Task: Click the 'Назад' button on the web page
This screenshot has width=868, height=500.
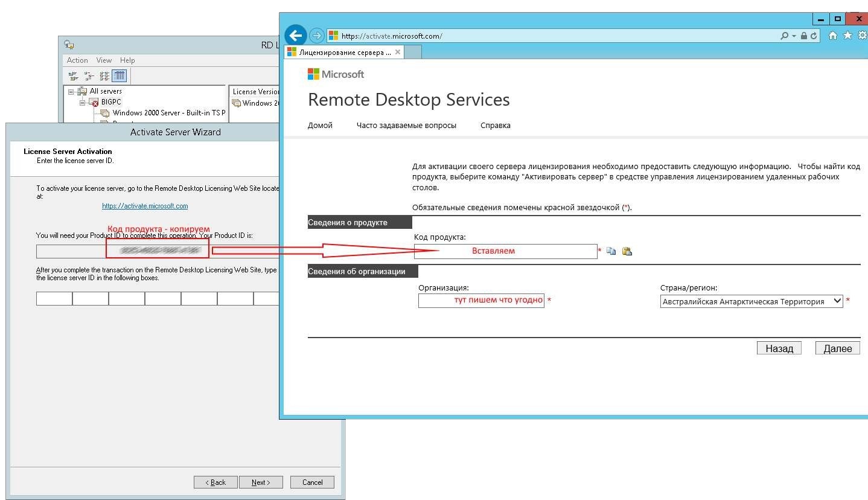Action: click(x=779, y=348)
